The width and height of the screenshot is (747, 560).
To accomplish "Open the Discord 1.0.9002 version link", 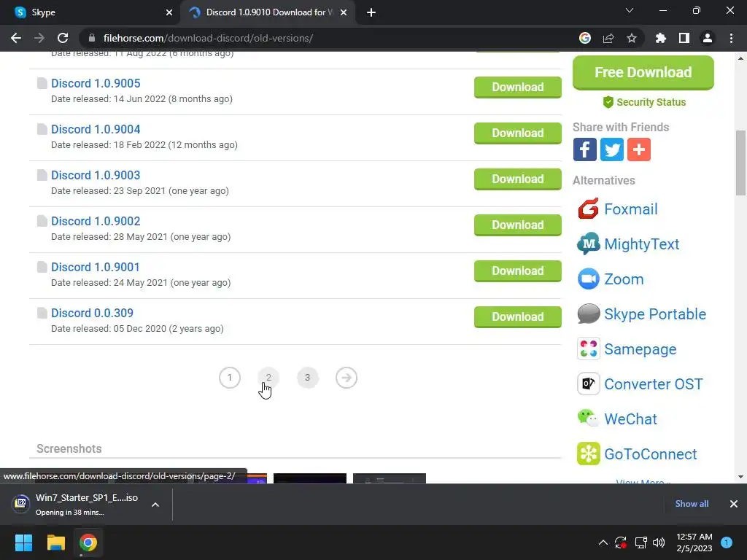I will tap(96, 221).
